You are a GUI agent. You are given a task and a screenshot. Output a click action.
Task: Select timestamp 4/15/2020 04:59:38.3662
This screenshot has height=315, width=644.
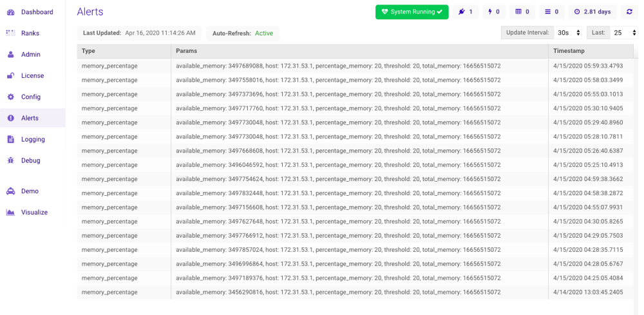click(588, 179)
